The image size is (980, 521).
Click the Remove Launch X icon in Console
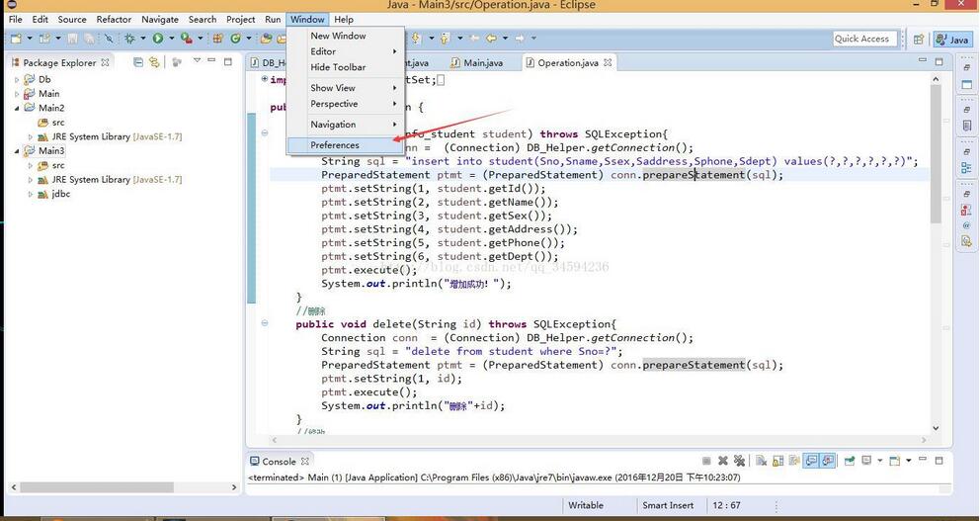point(723,461)
